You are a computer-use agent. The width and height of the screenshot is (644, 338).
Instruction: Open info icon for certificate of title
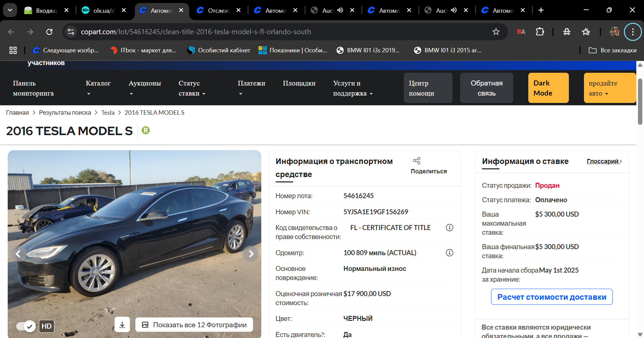coord(449,228)
